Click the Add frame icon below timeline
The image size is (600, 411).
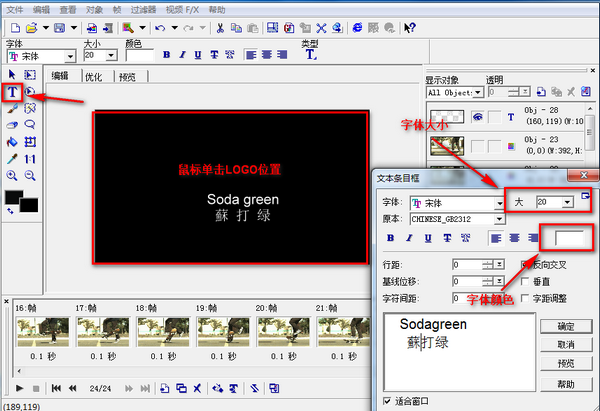click(165, 388)
